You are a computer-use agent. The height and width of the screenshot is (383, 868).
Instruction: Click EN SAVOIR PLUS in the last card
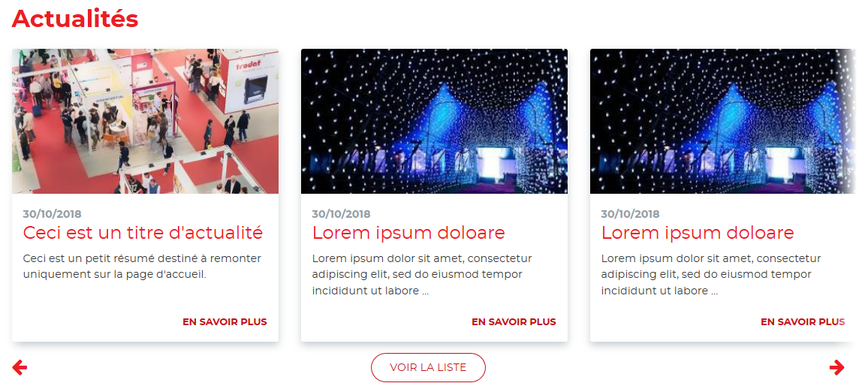tap(803, 322)
